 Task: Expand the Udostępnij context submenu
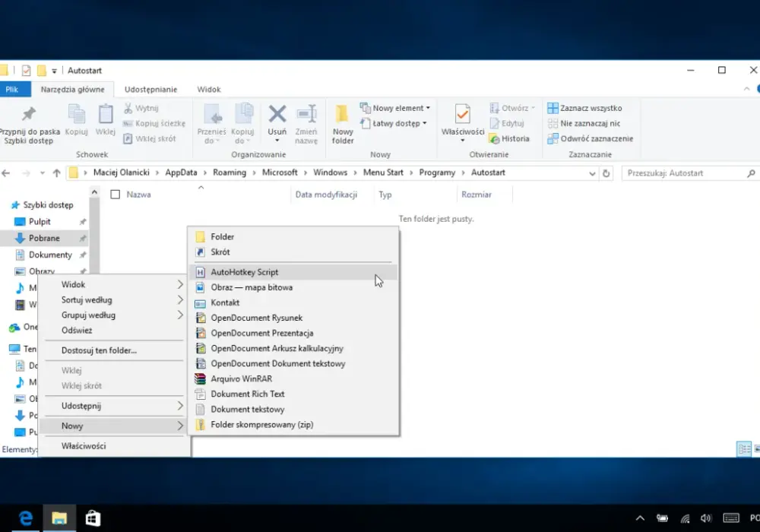pos(115,406)
